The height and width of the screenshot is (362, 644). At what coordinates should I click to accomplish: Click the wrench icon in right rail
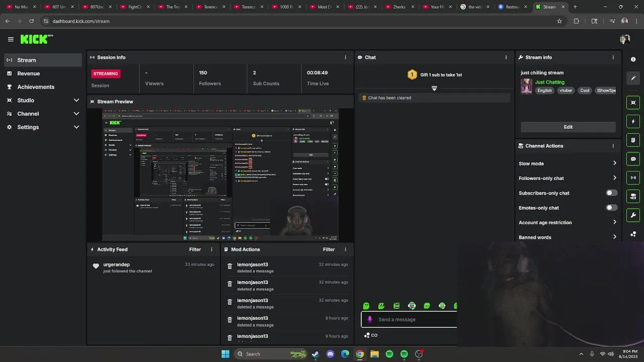[x=633, y=215]
